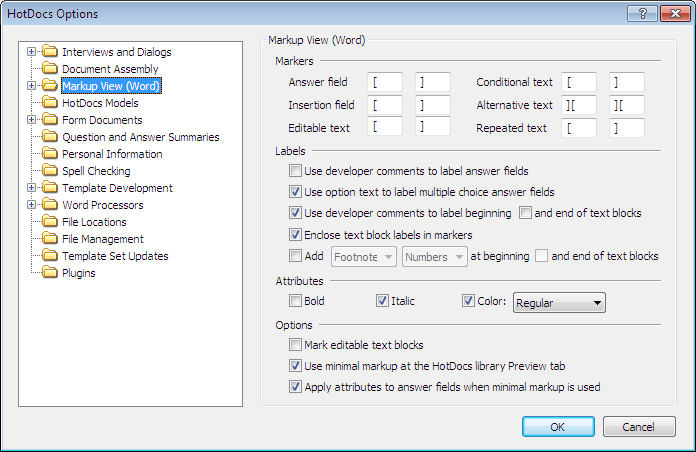Click the Insertion field opening marker box
Screen dimensions: 696x452
(x=385, y=105)
